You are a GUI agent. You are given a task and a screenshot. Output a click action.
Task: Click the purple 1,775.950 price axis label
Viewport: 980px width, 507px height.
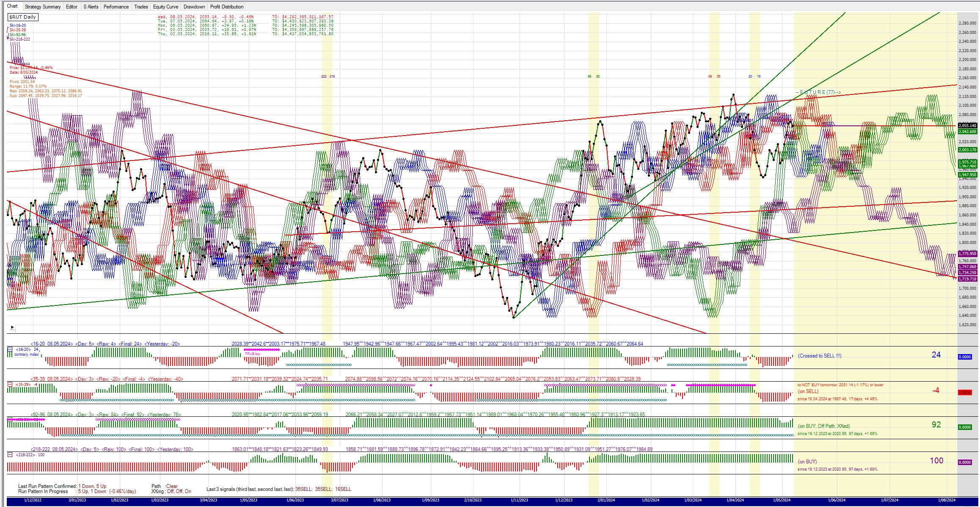pyautogui.click(x=967, y=254)
